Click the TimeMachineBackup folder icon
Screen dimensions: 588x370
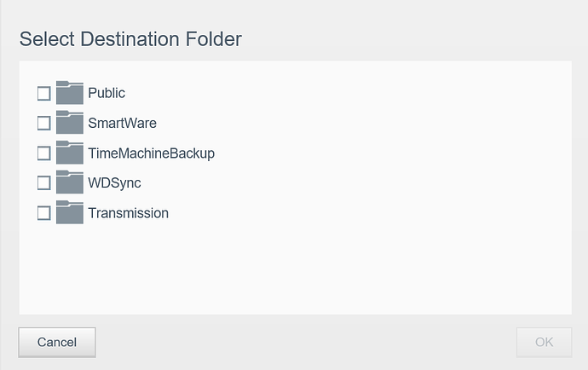tap(69, 153)
